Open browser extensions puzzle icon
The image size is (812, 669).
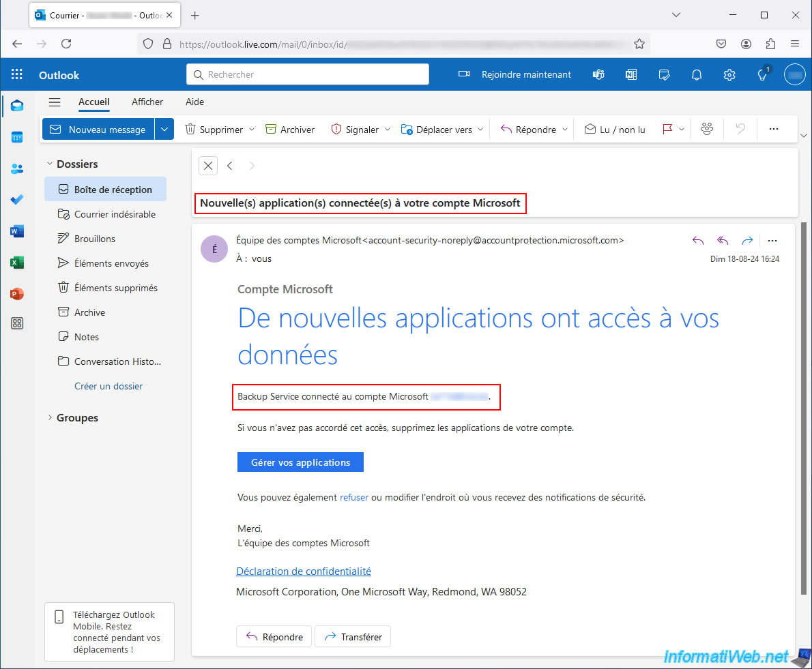770,44
